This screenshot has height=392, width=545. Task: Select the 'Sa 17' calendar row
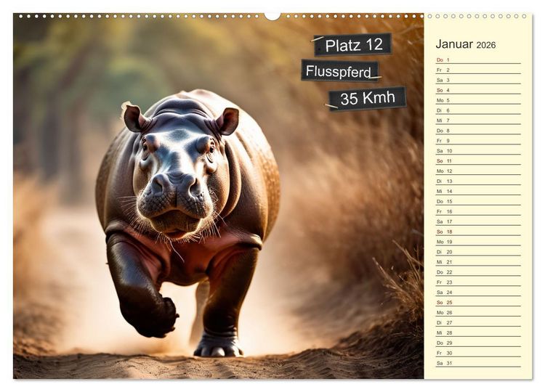click(x=478, y=221)
